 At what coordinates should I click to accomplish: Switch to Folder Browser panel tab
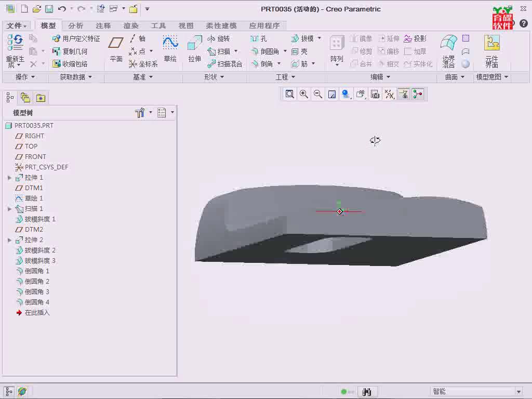(25, 98)
